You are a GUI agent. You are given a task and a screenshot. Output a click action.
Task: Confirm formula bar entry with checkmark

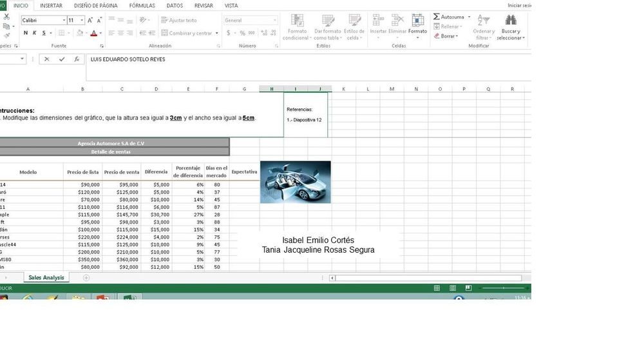click(62, 59)
